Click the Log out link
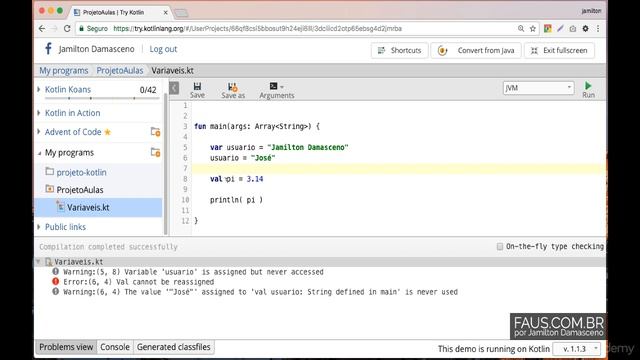The image size is (640, 360). 163,49
